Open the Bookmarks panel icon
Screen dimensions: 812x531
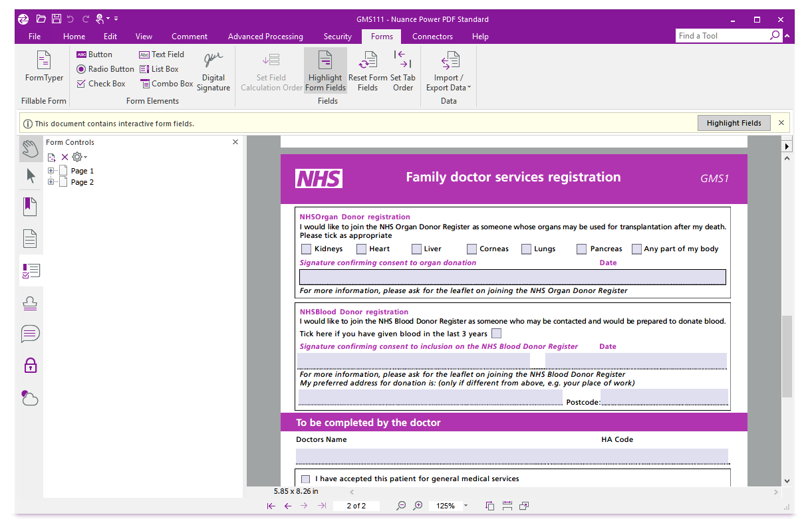pos(30,207)
